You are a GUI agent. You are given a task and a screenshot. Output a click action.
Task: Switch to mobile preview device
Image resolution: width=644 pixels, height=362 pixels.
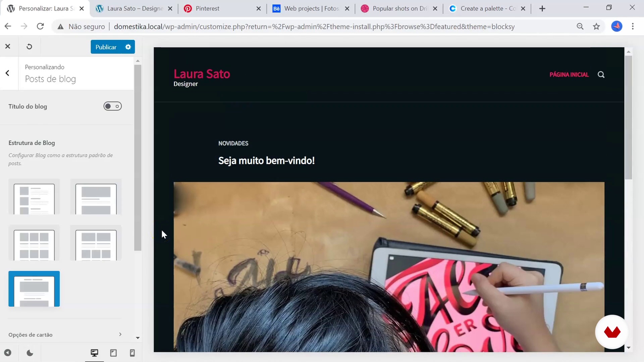132,353
